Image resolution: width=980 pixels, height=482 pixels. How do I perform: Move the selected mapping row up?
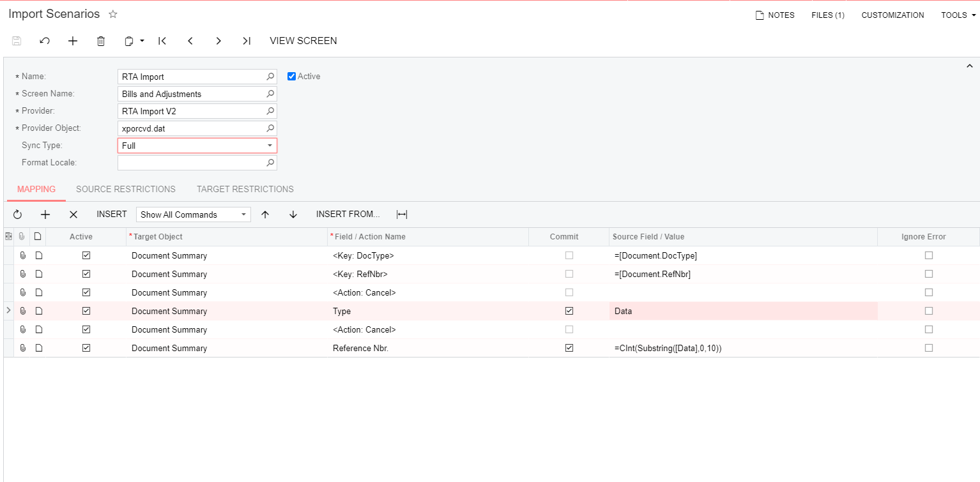pyautogui.click(x=265, y=215)
